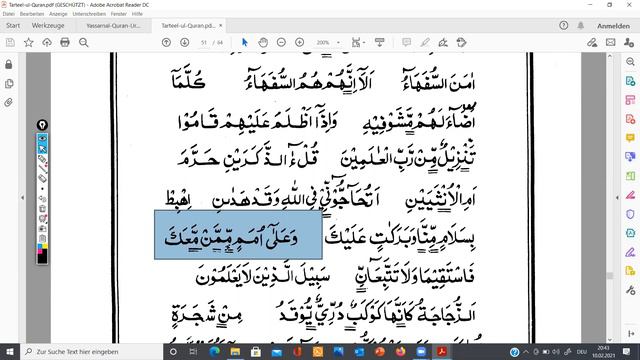Print the document with printer icon

[x=65, y=42]
